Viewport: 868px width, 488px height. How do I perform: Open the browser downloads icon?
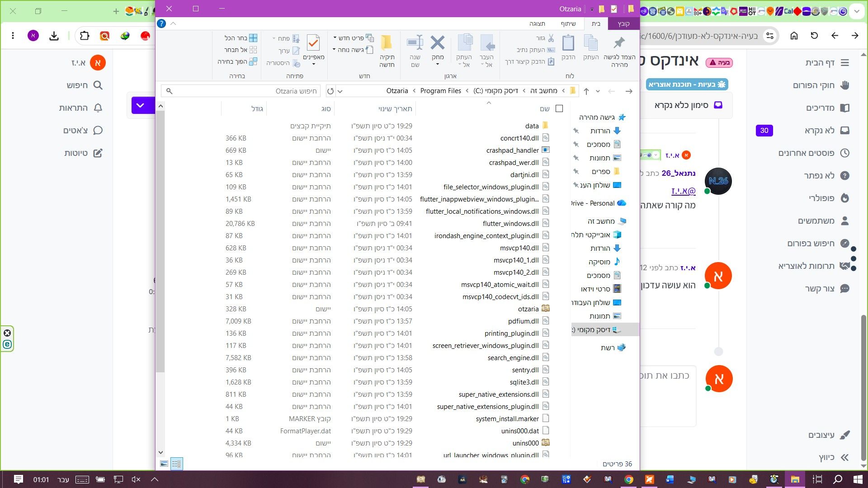click(54, 36)
